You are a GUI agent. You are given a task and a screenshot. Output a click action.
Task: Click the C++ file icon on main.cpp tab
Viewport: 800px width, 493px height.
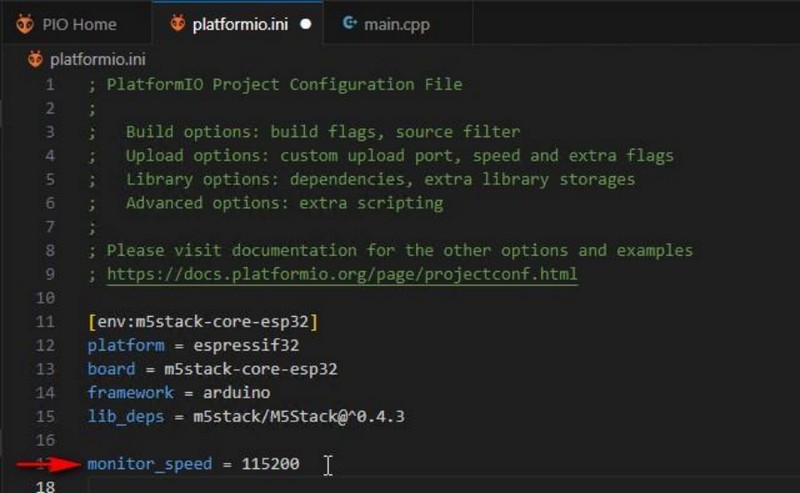349,23
